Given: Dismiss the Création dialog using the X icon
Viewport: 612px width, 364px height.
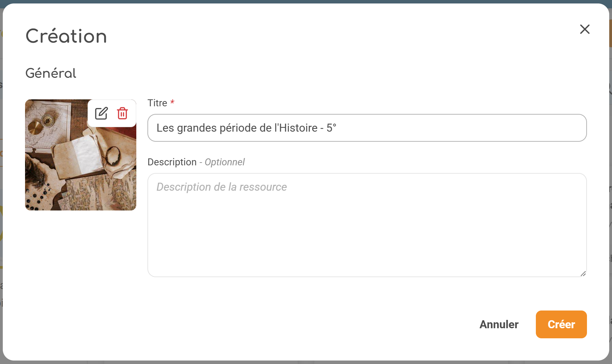Looking at the screenshot, I should [585, 30].
